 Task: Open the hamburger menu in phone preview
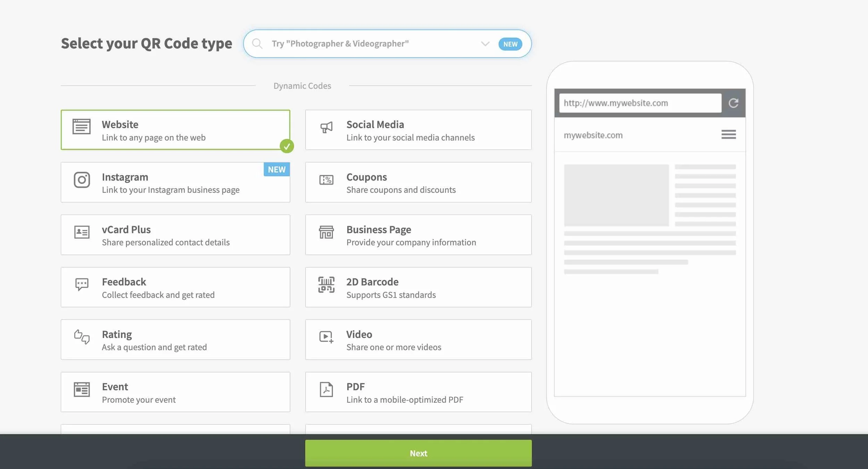coord(728,135)
